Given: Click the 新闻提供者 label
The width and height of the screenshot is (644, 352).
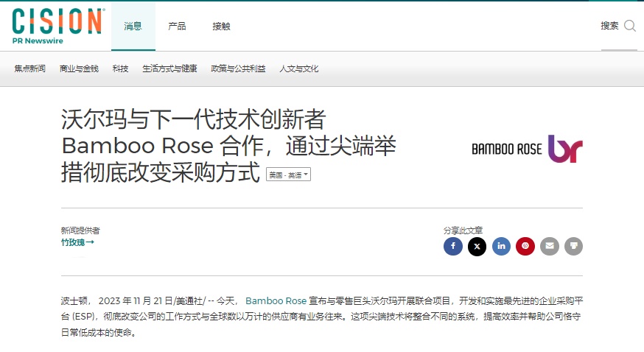Looking at the screenshot, I should (x=80, y=230).
